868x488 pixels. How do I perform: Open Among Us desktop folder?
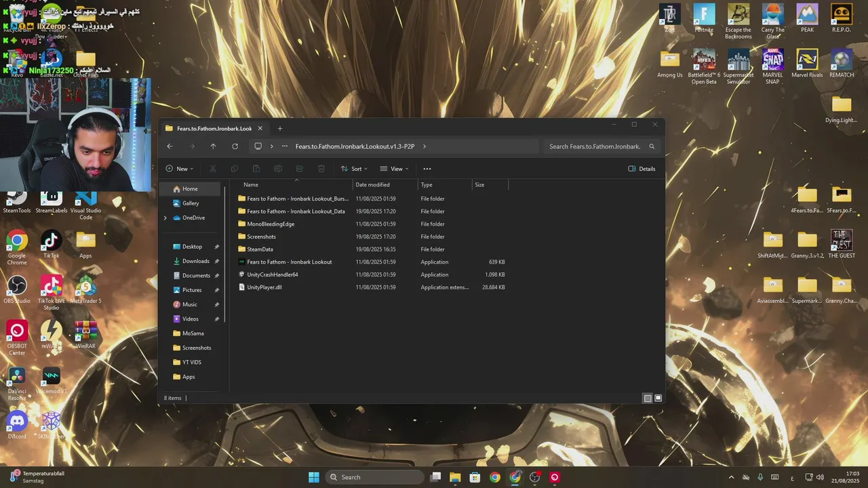(x=670, y=63)
